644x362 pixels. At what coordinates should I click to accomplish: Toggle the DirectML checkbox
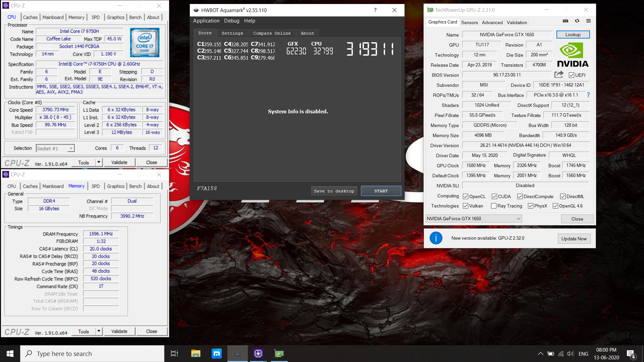pyautogui.click(x=563, y=196)
